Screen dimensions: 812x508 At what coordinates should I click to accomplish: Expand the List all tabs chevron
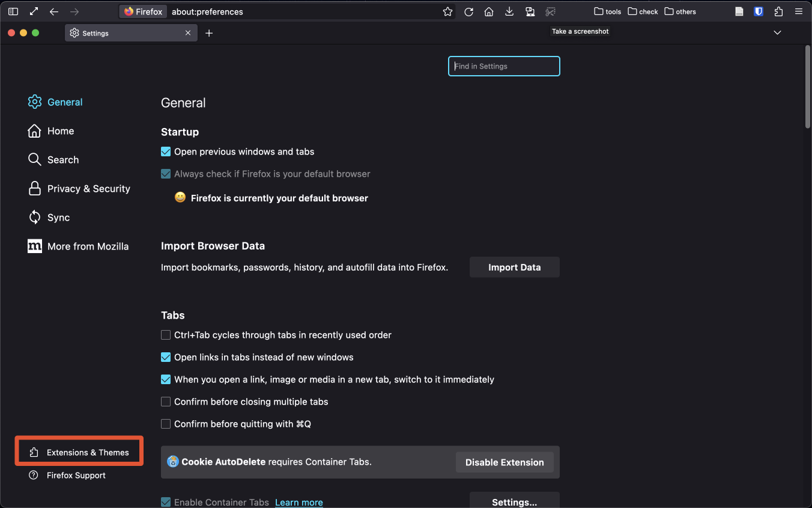[777, 33]
